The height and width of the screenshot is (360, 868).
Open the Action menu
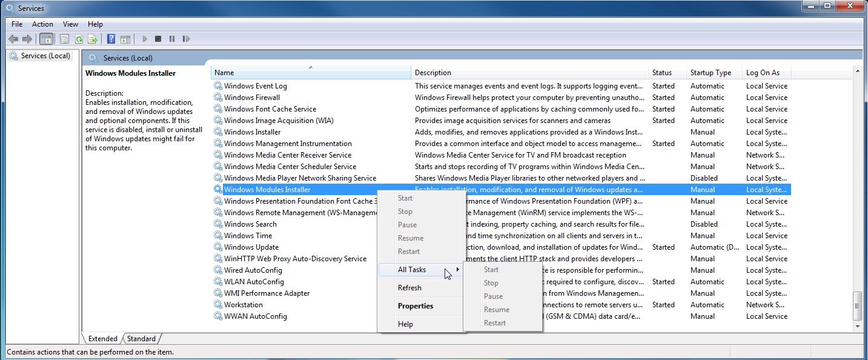point(42,24)
